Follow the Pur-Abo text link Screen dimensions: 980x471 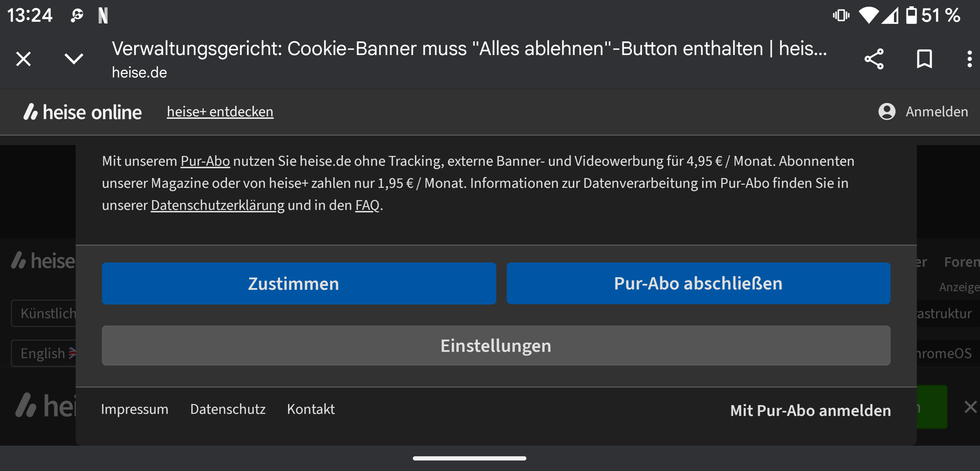point(205,161)
